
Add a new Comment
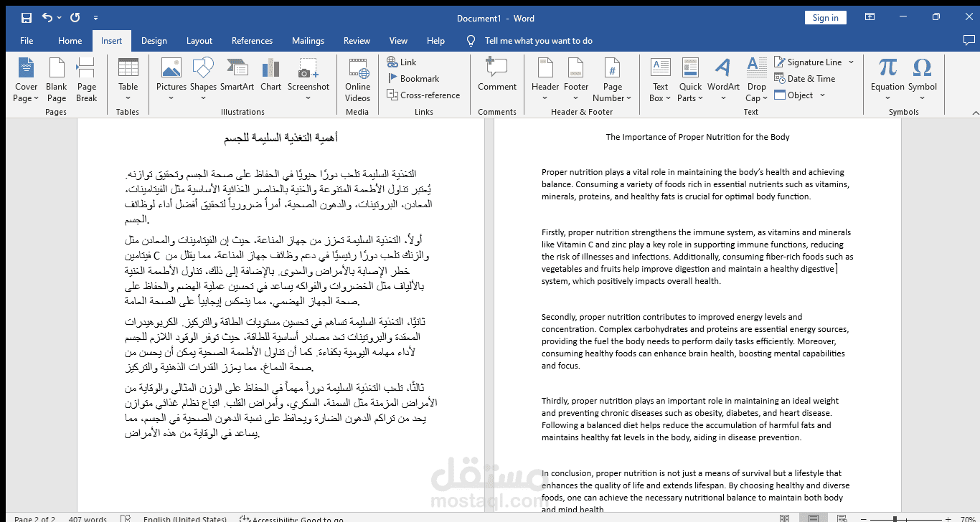[497, 75]
